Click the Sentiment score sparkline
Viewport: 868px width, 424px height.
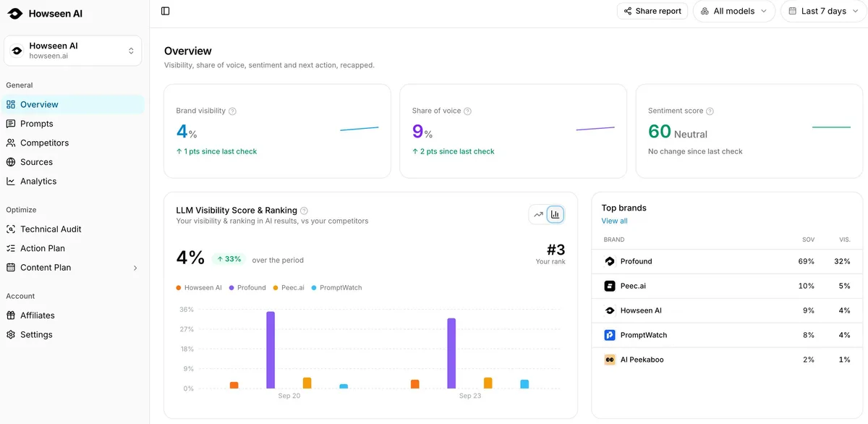click(831, 127)
